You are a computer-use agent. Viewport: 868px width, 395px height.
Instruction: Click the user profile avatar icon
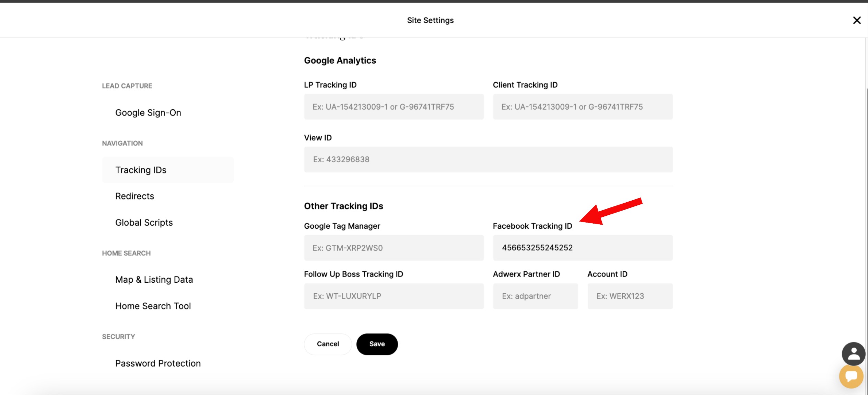point(853,354)
